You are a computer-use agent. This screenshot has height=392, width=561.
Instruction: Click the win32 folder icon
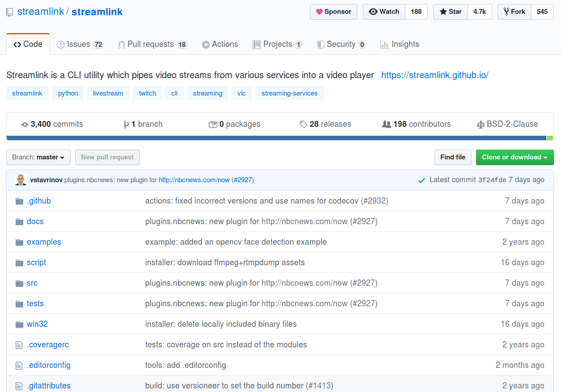pyautogui.click(x=19, y=324)
